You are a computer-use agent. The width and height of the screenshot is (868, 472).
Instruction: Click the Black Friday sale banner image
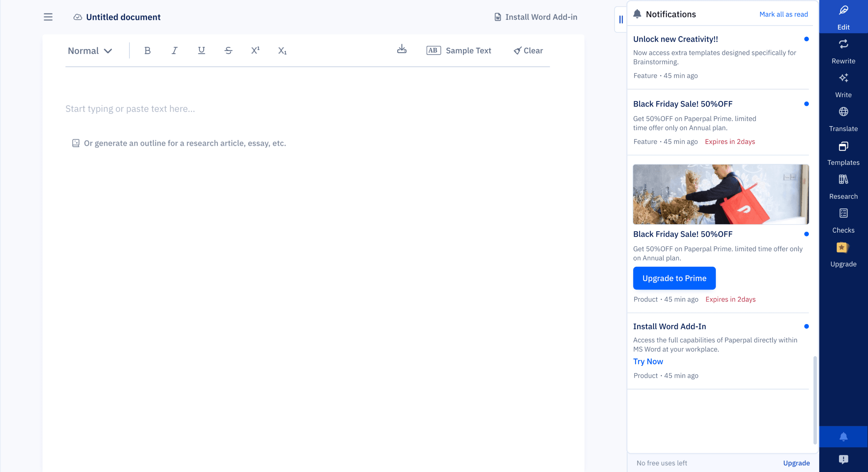click(721, 194)
